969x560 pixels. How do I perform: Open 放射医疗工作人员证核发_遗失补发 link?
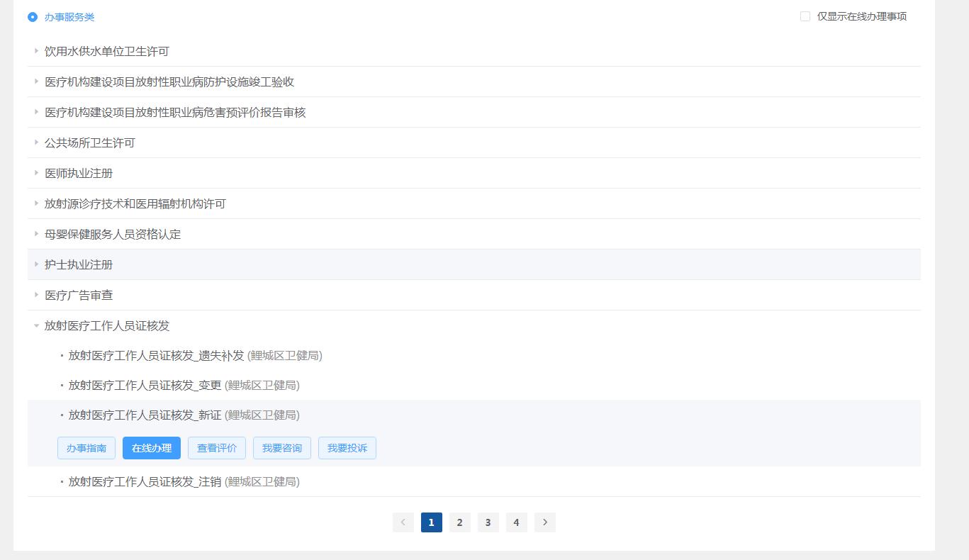tap(156, 355)
